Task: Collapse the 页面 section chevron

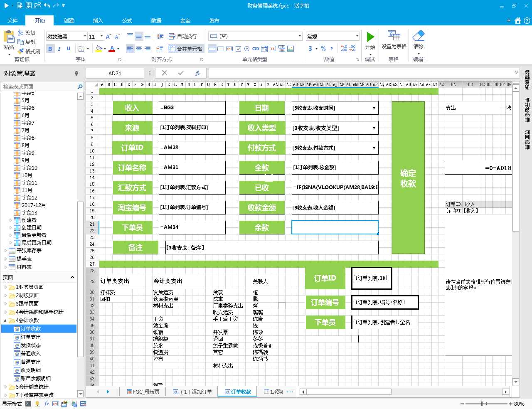Action: tap(72, 277)
